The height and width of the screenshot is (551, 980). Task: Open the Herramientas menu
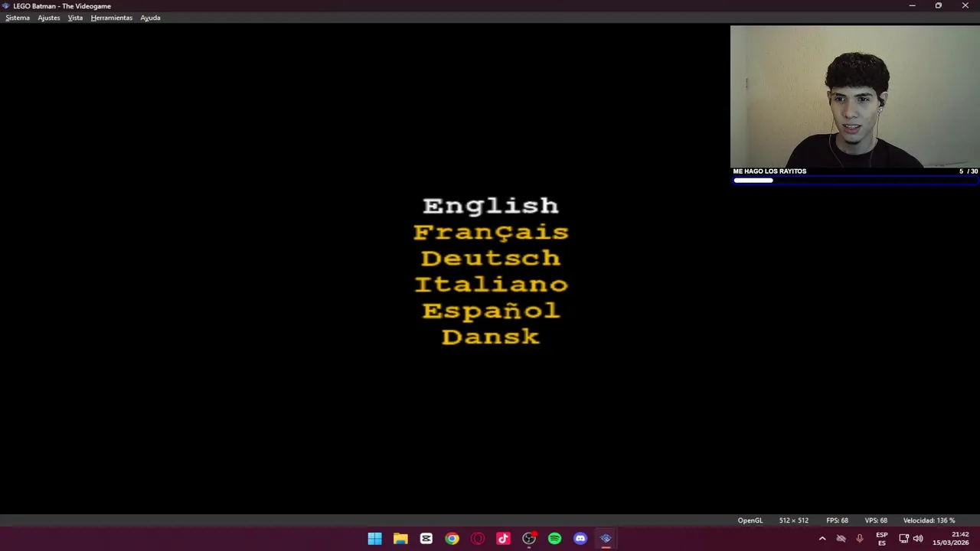pyautogui.click(x=112, y=18)
